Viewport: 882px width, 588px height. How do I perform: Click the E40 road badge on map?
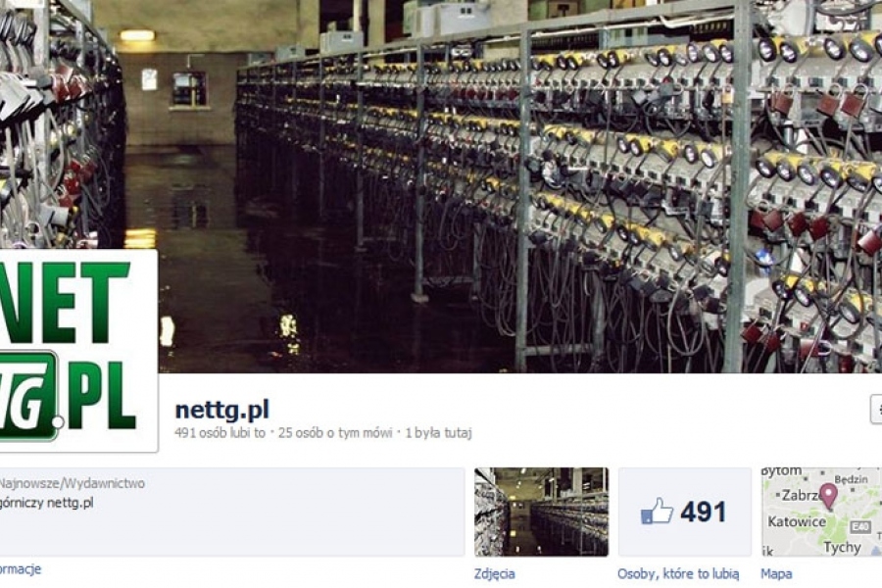860,527
